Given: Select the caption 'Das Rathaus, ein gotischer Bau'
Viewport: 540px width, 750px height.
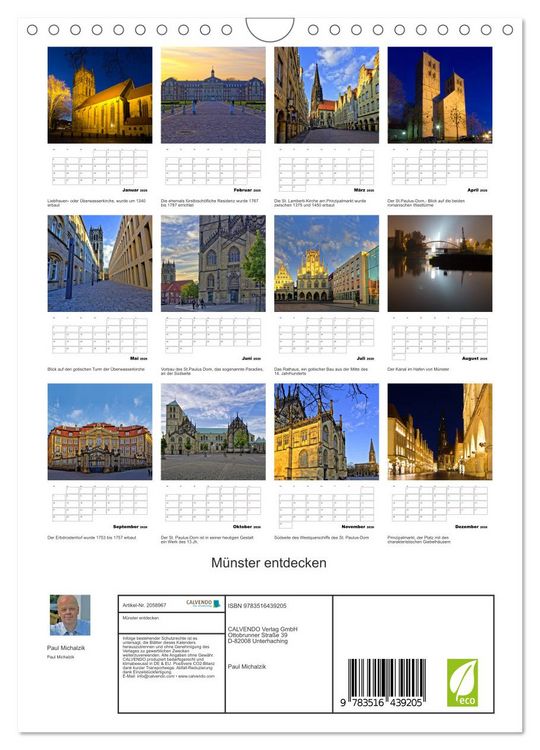Looking at the screenshot, I should [321, 371].
